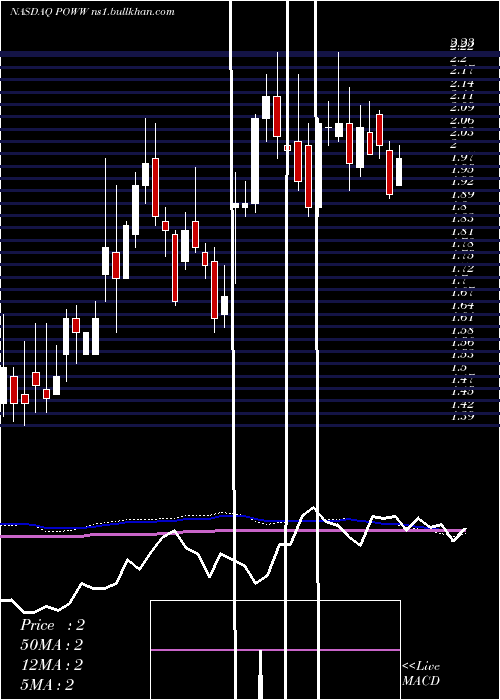This screenshot has width=500, height=700.
Task: Click the '<<Live MACD' label
Action: 421,673
